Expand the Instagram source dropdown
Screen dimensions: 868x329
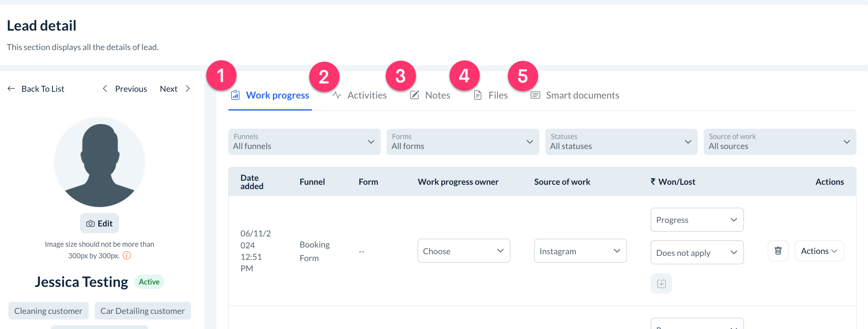click(580, 251)
